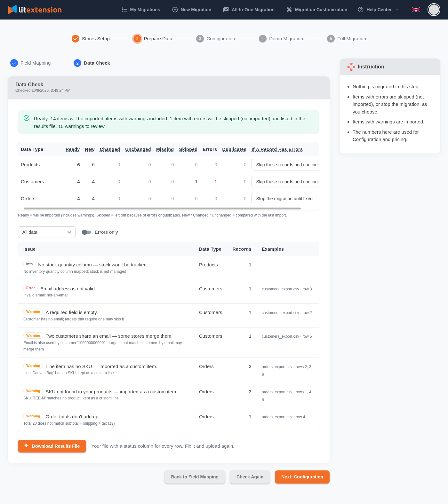Click the Instruction lifebuoy icon
448x504 pixels.
pyautogui.click(x=351, y=67)
